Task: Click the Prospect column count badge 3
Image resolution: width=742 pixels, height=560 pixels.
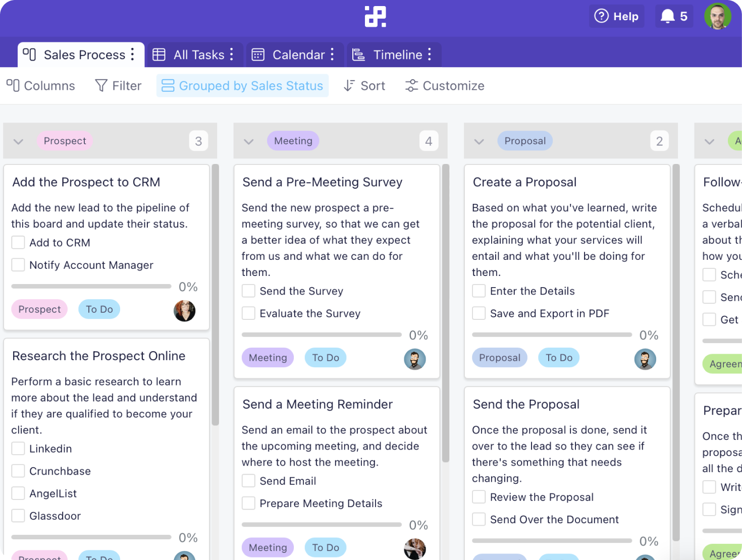Action: pyautogui.click(x=198, y=141)
